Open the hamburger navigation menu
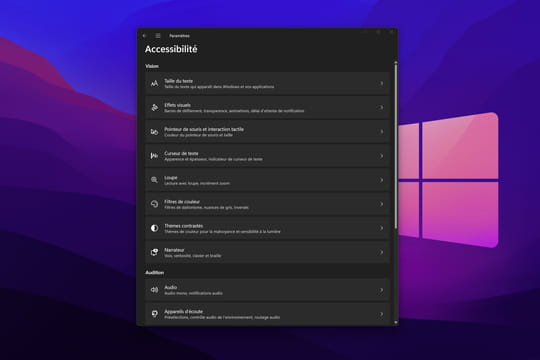This screenshot has width=540, height=360. pyautogui.click(x=158, y=36)
